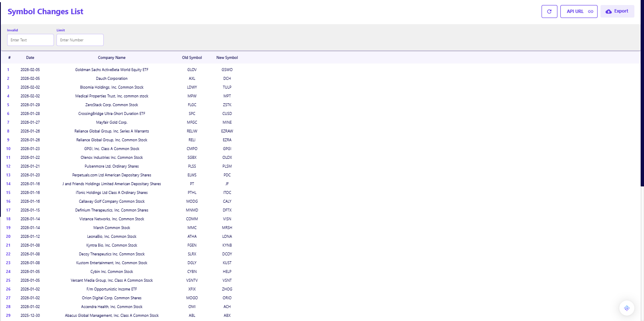Image resolution: width=644 pixels, height=321 pixels.
Task: Sort by the Date column header
Action: 30,58
